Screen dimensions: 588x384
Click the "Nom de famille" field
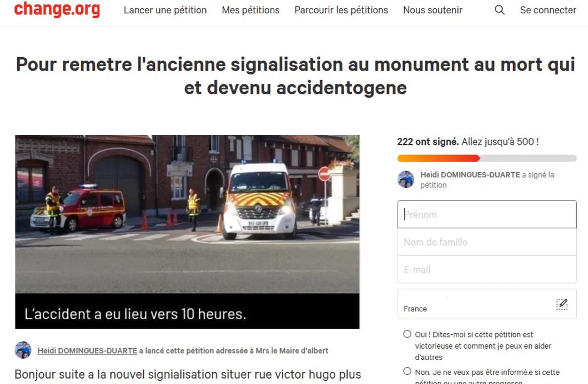487,242
